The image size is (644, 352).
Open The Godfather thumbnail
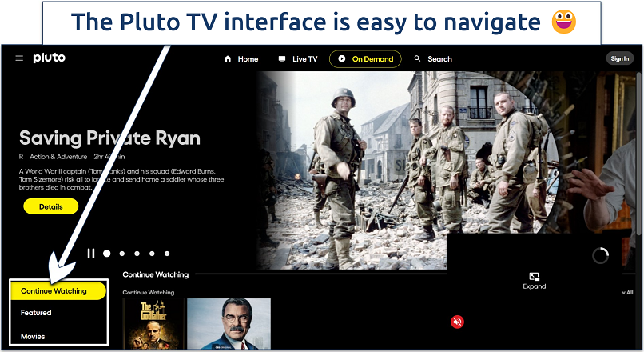click(153, 324)
